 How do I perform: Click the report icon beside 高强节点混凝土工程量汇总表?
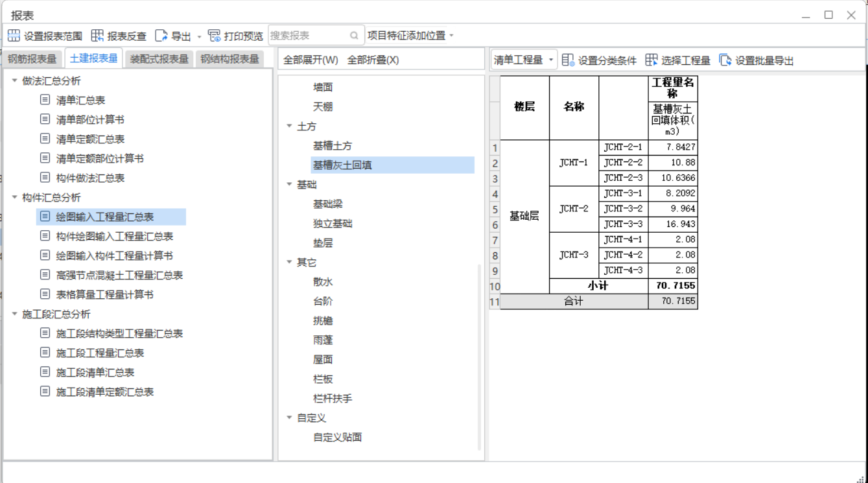coord(45,275)
